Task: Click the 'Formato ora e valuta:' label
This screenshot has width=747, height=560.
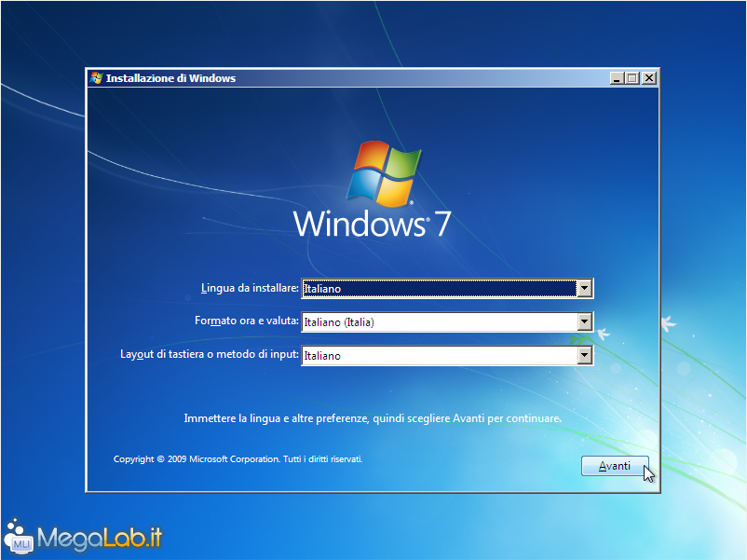Action: pyautogui.click(x=246, y=321)
